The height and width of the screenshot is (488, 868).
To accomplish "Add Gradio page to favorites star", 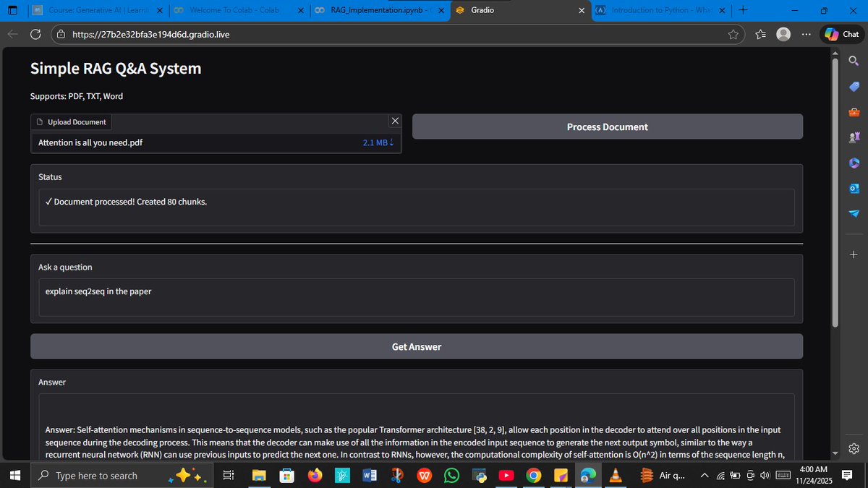I will coord(733,33).
